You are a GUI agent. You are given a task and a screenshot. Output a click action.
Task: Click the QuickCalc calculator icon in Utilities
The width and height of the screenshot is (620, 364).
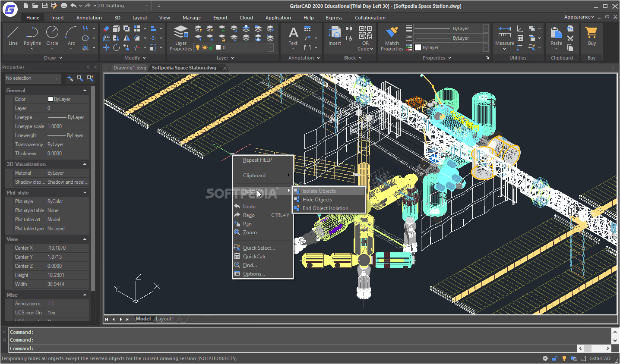[x=520, y=38]
